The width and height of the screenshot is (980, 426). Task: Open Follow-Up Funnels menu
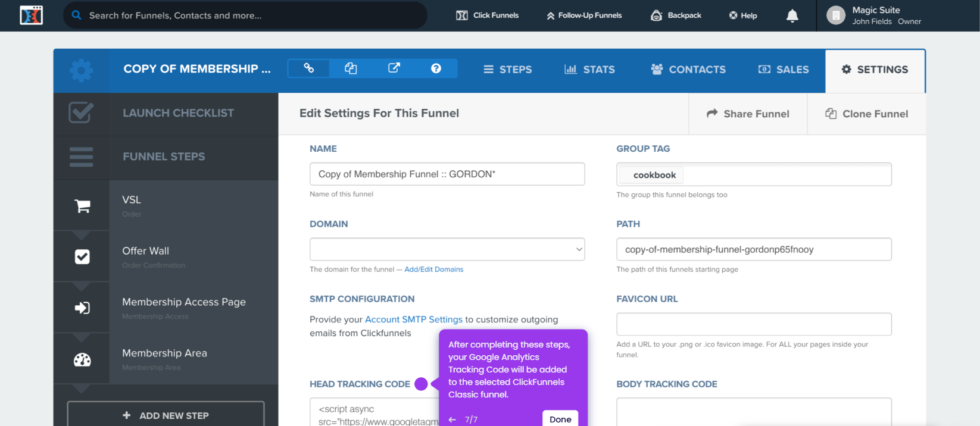584,15
